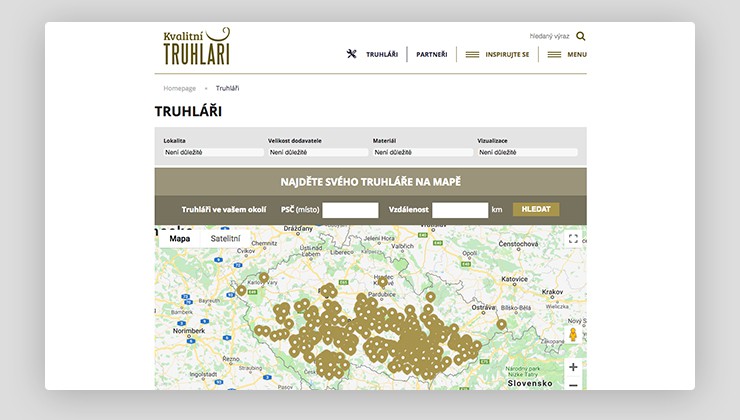Open the Inspirujte se menu
The height and width of the screenshot is (420, 740).
(x=507, y=54)
